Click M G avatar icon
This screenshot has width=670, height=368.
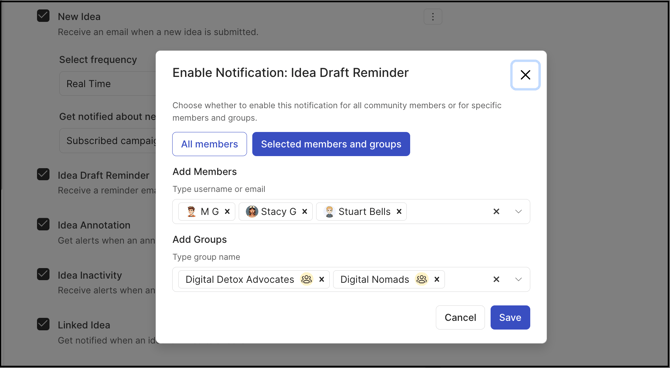click(191, 212)
